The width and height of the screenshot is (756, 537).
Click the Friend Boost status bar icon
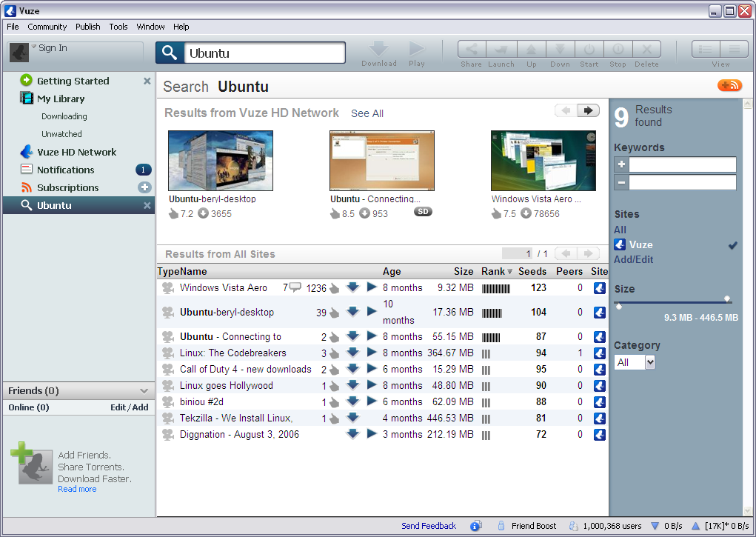[x=501, y=526]
